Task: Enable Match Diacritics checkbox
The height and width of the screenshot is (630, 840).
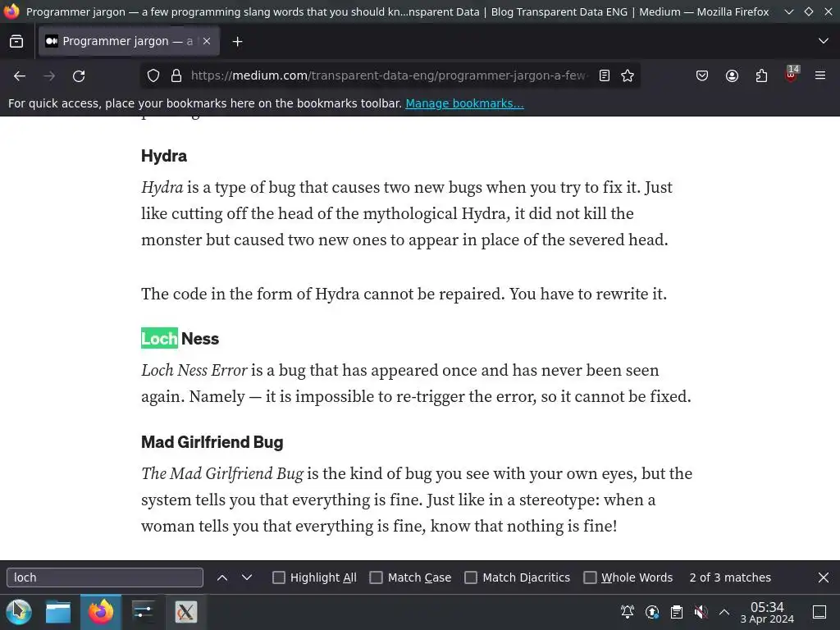Action: point(470,577)
